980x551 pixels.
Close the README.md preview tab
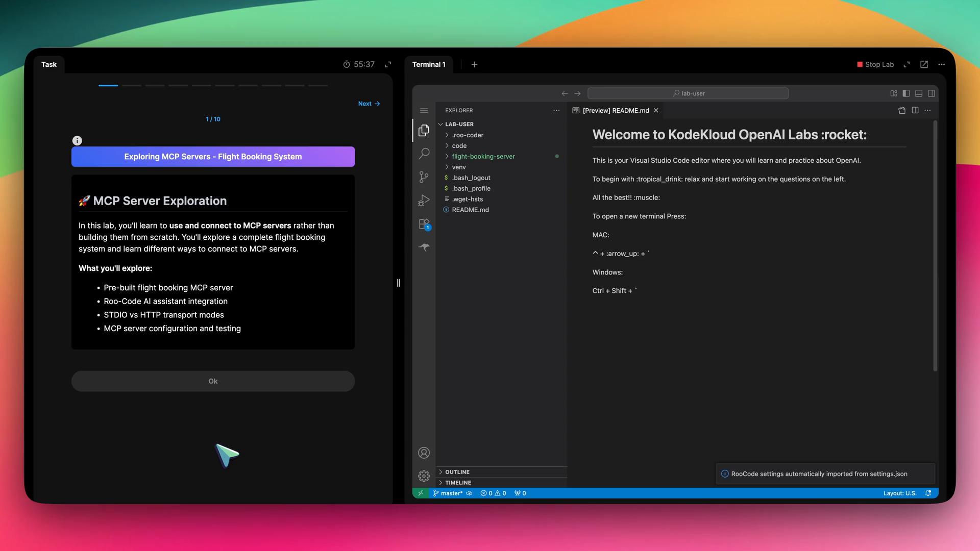[656, 110]
